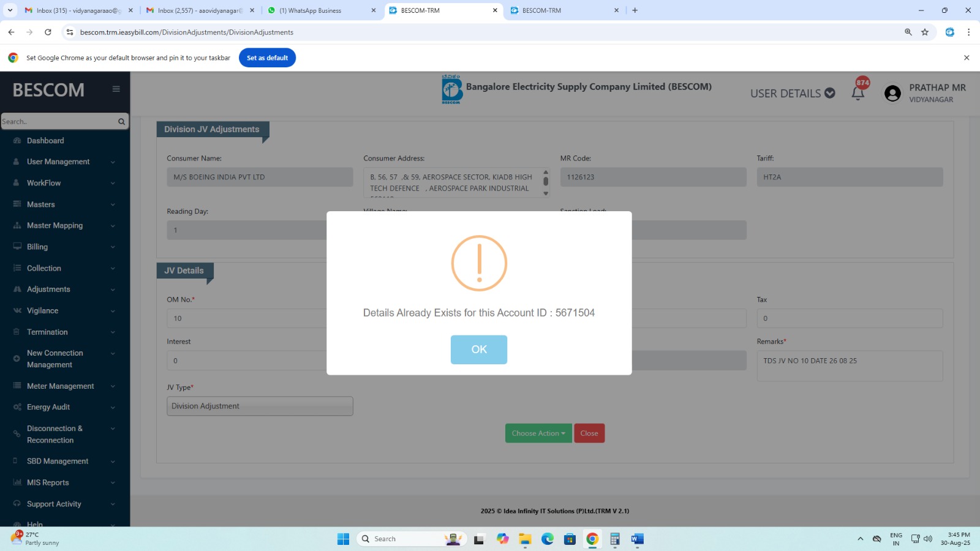Open the Choose Action dropdown
Image resolution: width=980 pixels, height=551 pixels.
click(x=538, y=433)
